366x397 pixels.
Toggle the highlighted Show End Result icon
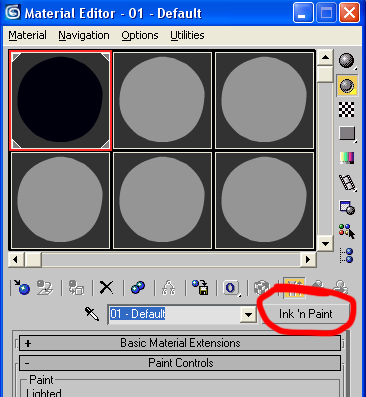294,287
